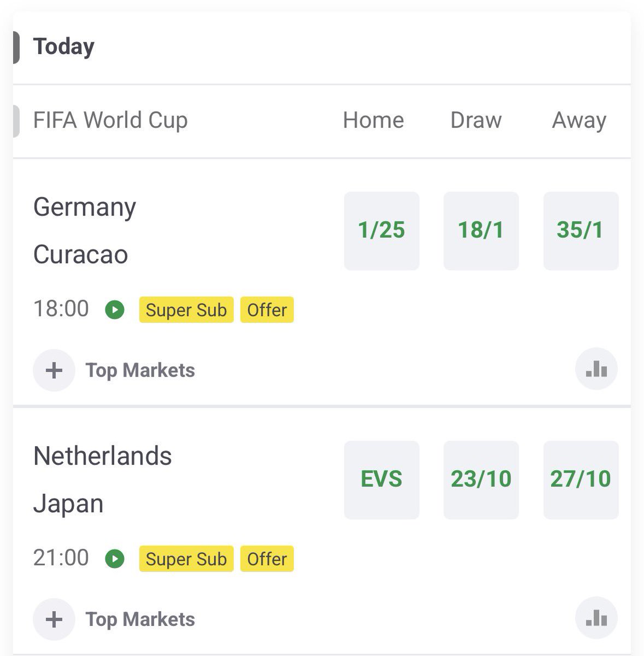Tap Super Sub badge under Germany match

click(186, 310)
